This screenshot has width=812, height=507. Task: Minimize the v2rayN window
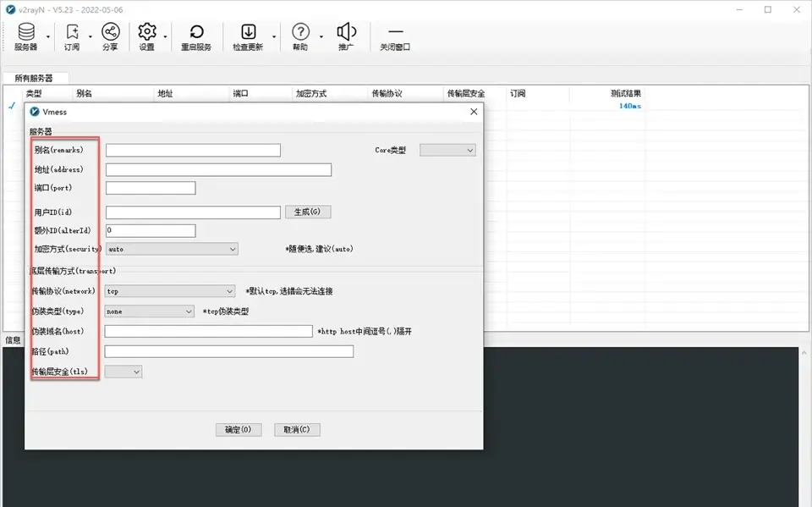[x=739, y=9]
